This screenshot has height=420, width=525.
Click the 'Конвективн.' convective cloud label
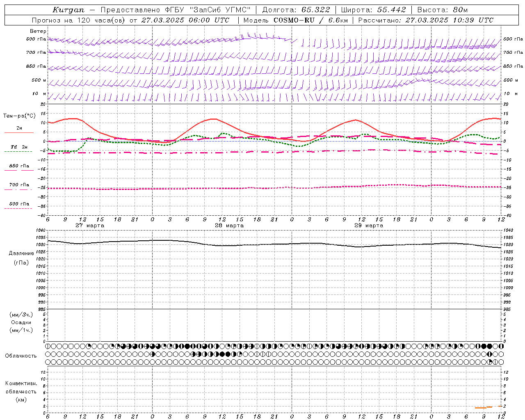point(21,383)
